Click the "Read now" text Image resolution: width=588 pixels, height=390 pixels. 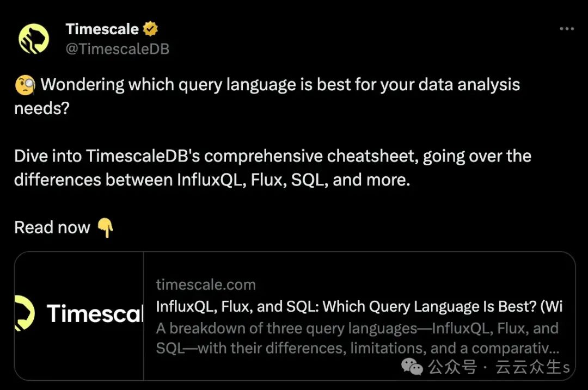(52, 227)
